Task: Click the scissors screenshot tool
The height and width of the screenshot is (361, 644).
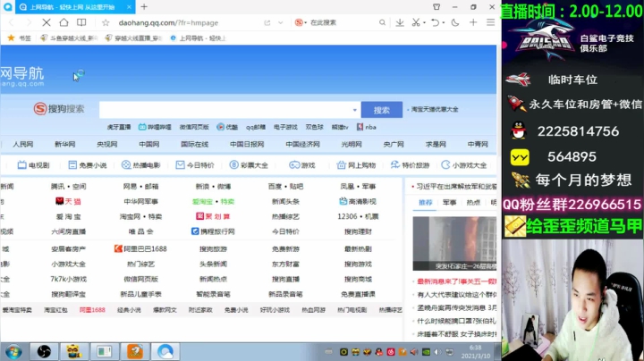Action: 416,22
